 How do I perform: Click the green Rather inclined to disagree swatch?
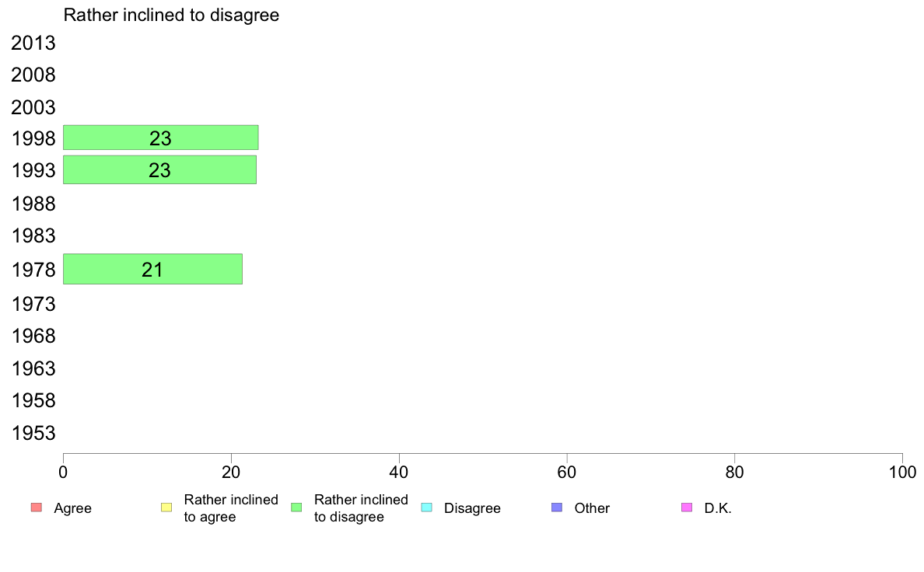click(296, 507)
